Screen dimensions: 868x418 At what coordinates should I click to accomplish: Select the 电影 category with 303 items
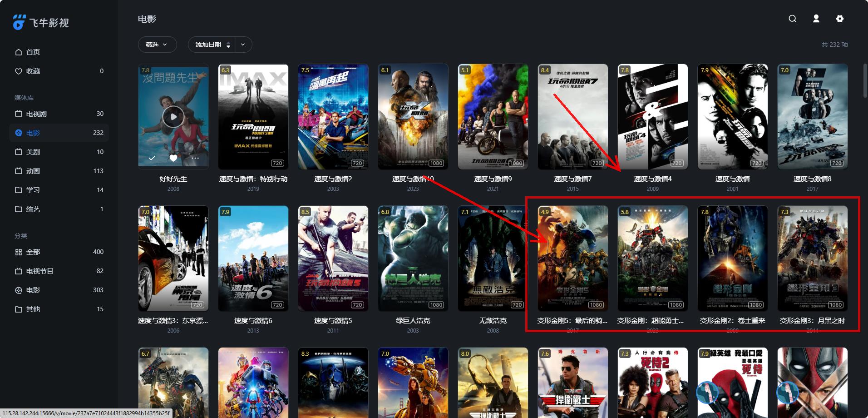point(59,290)
